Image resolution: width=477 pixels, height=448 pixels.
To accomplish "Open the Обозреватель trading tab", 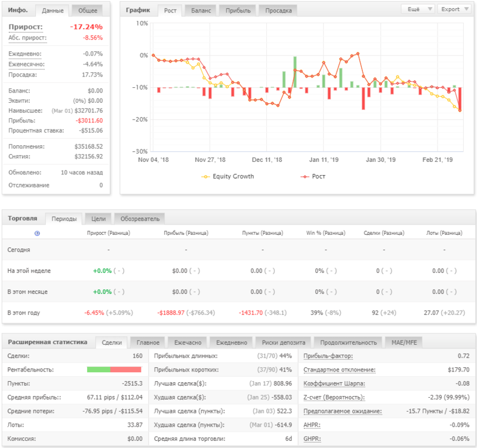I will 140,219.
